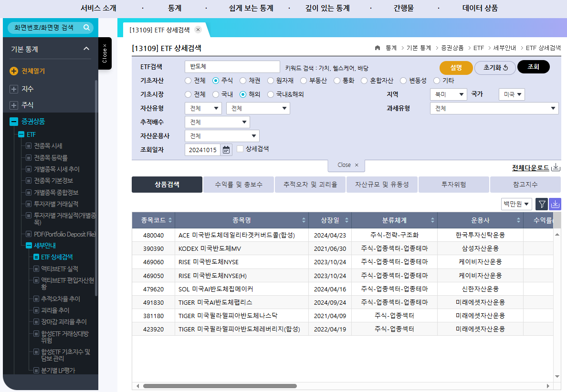
Task: Click the 초기화 reset button
Action: point(495,68)
